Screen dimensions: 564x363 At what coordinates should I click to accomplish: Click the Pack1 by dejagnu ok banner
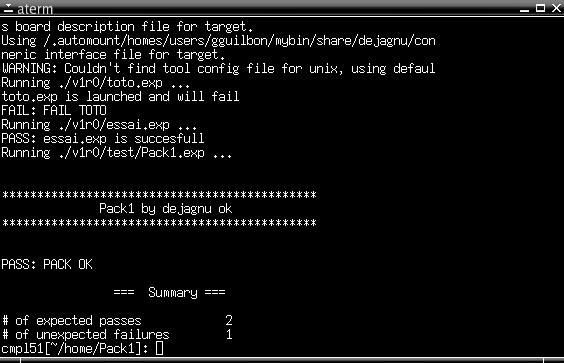coord(165,209)
